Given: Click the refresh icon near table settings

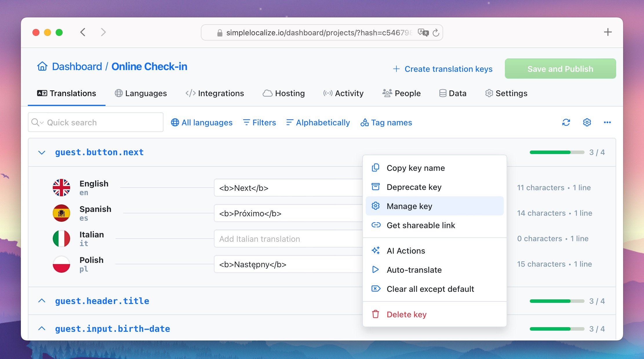Looking at the screenshot, I should (566, 122).
